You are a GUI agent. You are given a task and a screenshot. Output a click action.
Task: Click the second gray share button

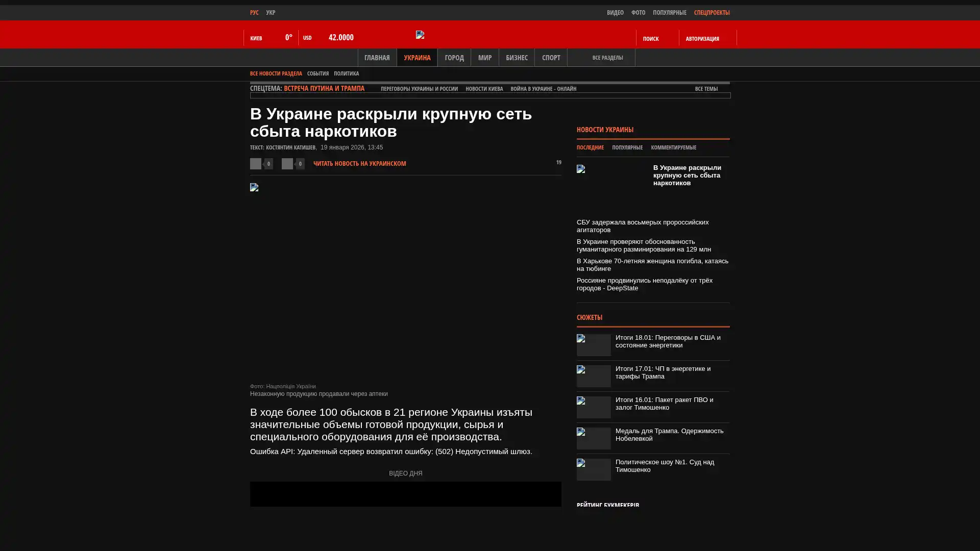pyautogui.click(x=287, y=164)
